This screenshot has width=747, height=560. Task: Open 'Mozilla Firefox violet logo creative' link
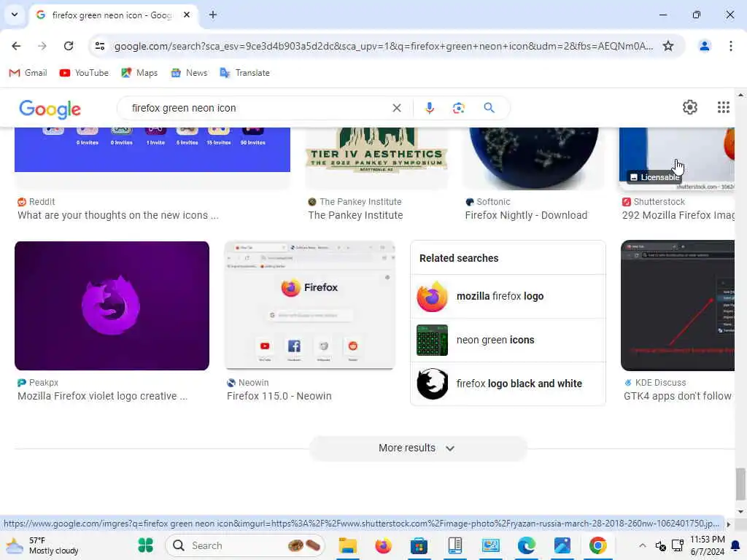pyautogui.click(x=102, y=396)
